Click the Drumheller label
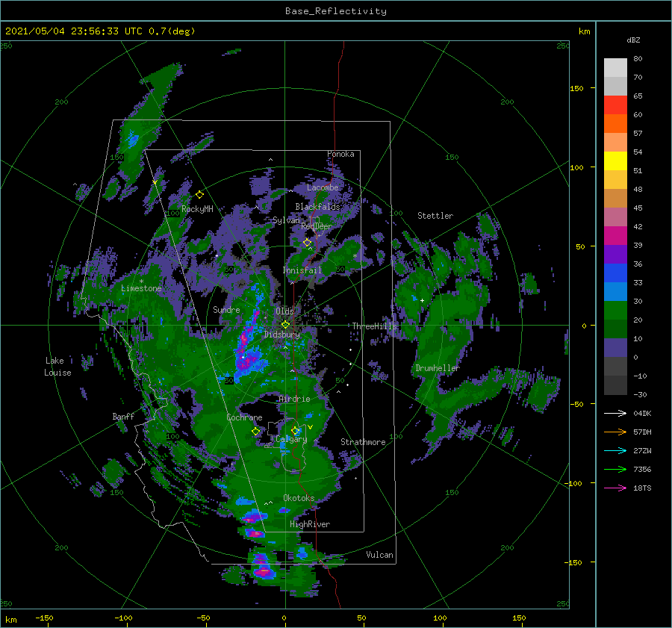This screenshot has height=628, width=672. click(x=438, y=368)
